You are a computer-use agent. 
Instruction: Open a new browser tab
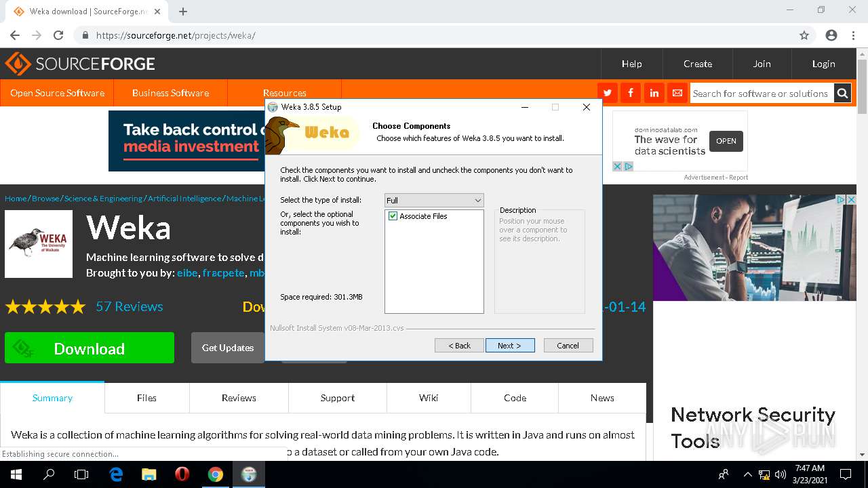(x=183, y=11)
